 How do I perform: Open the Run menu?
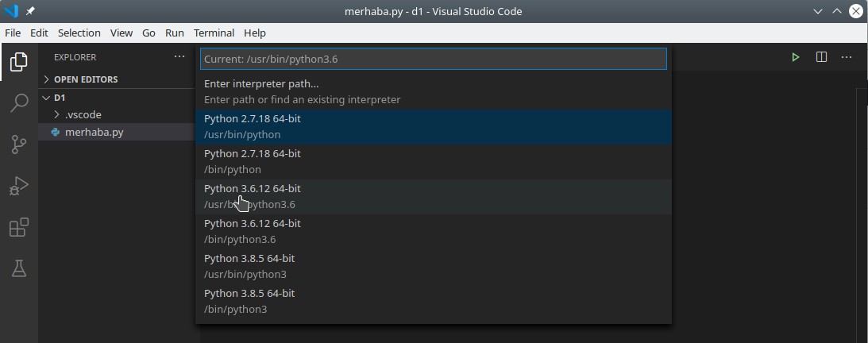pos(175,33)
